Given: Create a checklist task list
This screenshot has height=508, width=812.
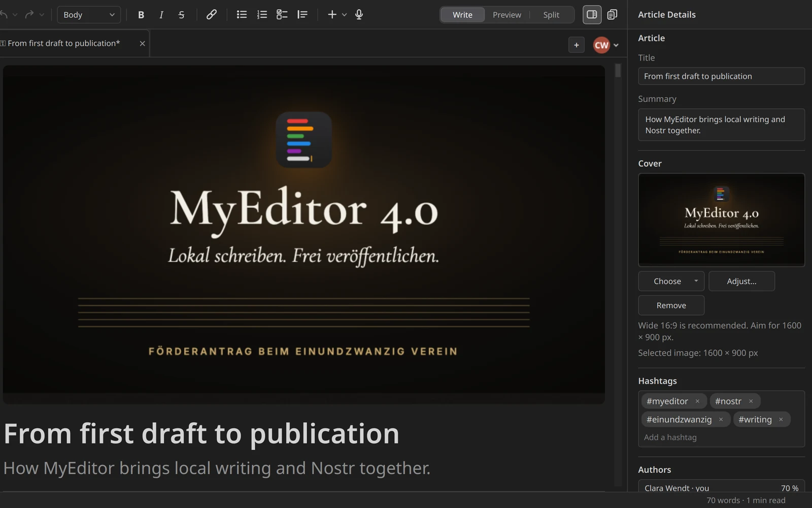Looking at the screenshot, I should [282, 15].
